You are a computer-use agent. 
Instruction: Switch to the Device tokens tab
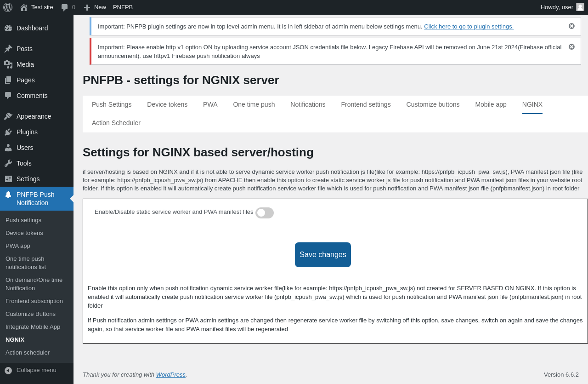(x=167, y=104)
